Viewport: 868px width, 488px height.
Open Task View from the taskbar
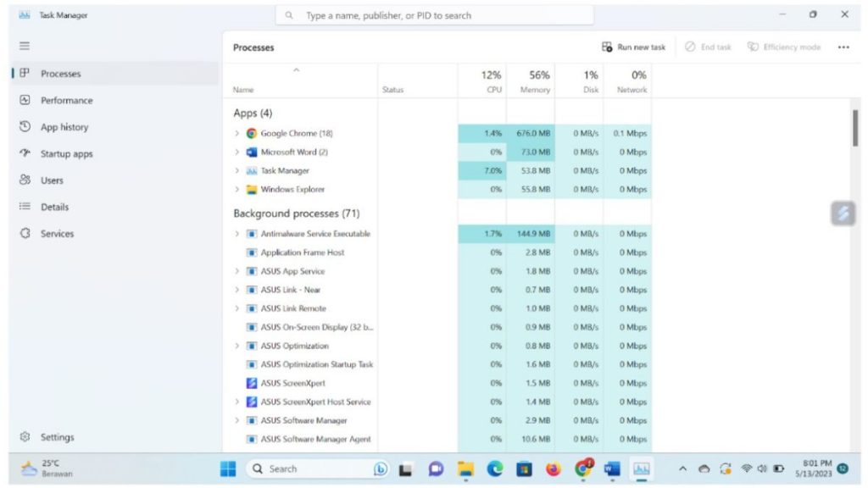[x=406, y=469]
